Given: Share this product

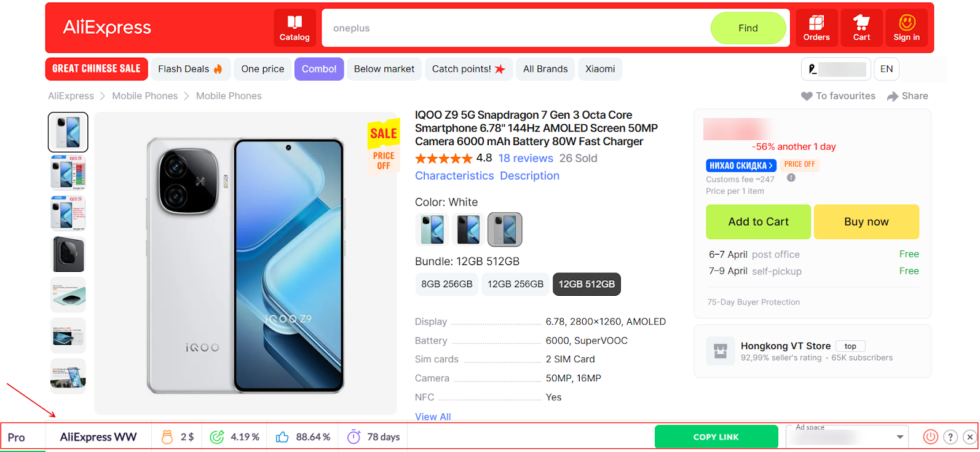Looking at the screenshot, I should pyautogui.click(x=907, y=96).
